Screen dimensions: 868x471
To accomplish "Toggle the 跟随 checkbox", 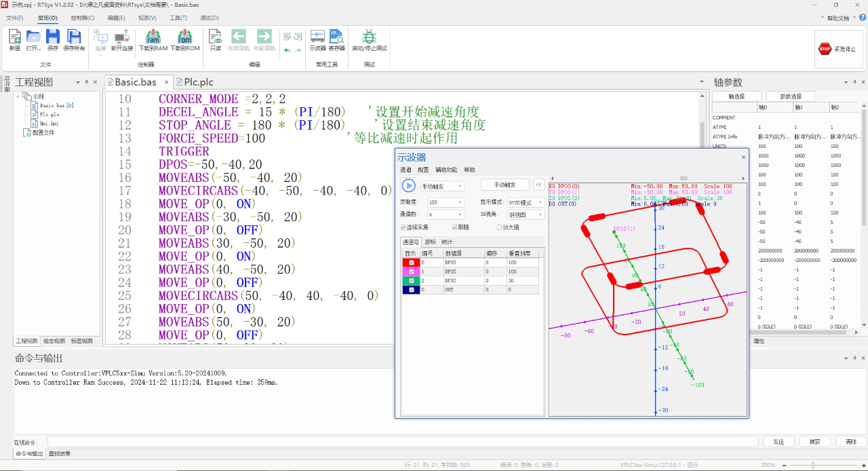I will coord(454,227).
